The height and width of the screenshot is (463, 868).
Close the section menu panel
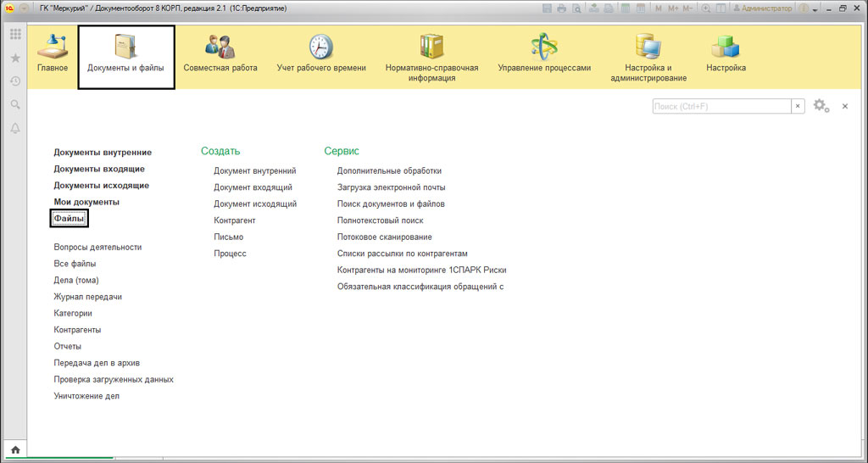pyautogui.click(x=844, y=106)
